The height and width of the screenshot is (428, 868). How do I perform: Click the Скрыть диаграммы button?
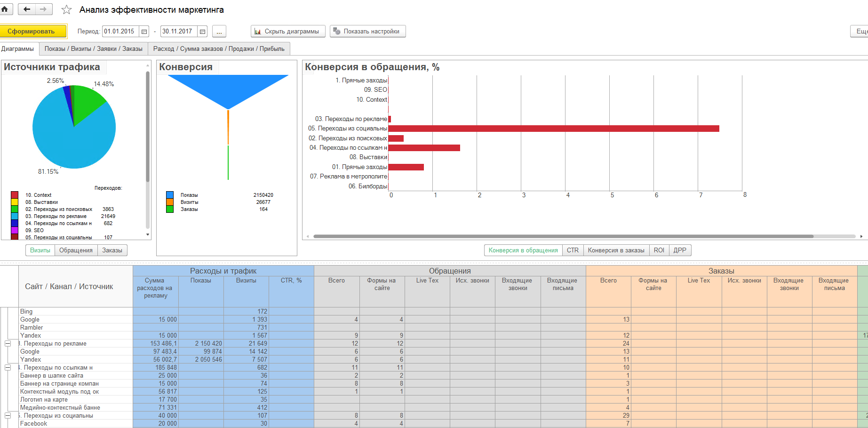[x=287, y=32]
